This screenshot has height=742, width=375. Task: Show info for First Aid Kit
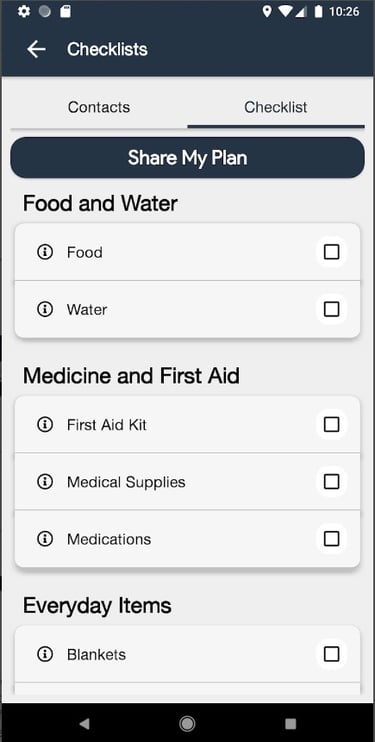click(45, 425)
